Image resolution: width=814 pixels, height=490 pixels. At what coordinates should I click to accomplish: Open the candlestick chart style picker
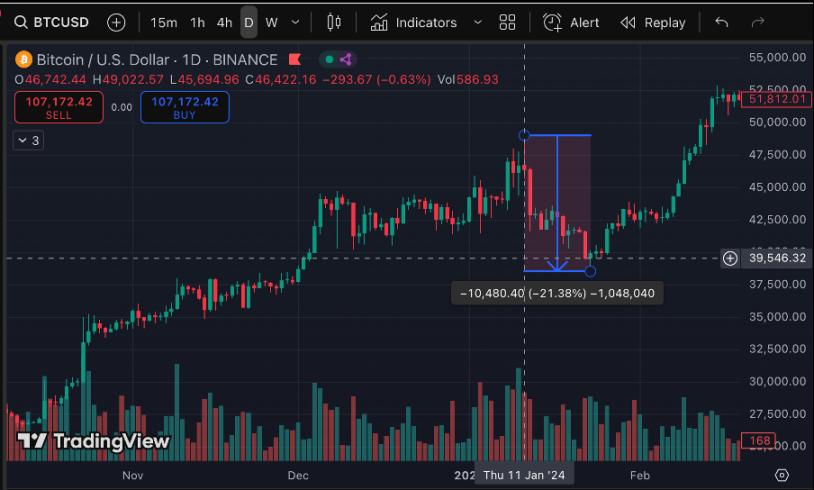point(334,22)
